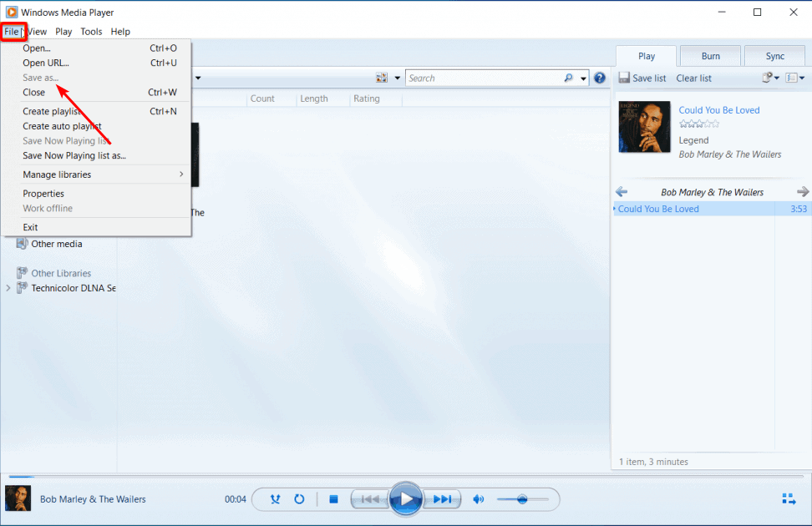Screen dimensions: 812x526
Task: Go to next list with right arrow
Action: [x=803, y=192]
